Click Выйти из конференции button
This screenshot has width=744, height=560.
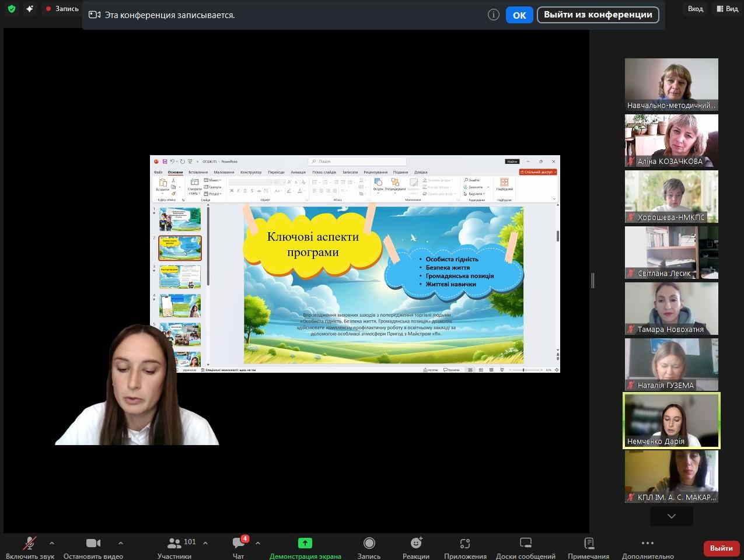point(598,15)
